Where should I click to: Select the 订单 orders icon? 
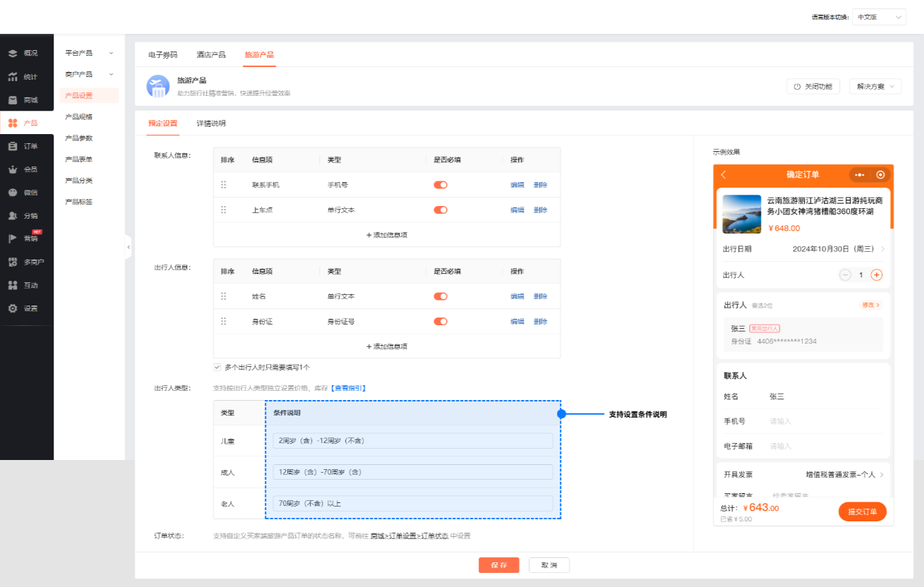13,147
